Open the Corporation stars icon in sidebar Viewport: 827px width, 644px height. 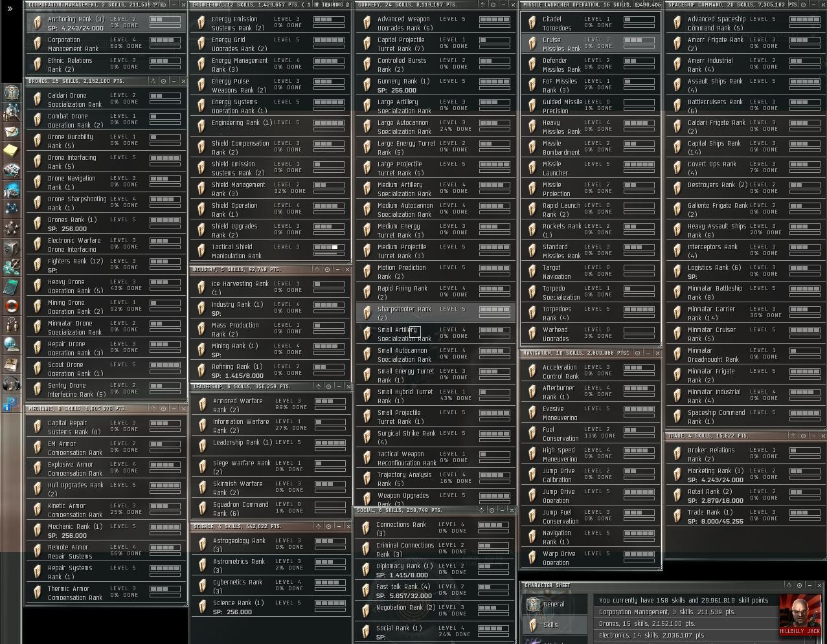[x=11, y=228]
